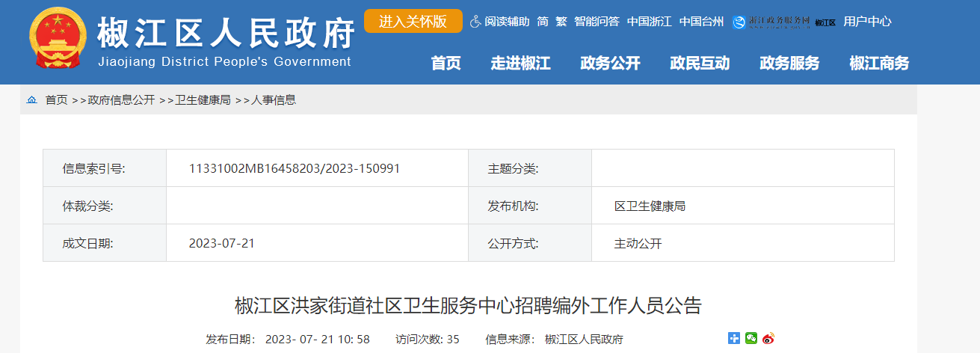Click 主动公开 disclosure value
The width and height of the screenshot is (980, 353).
(638, 243)
